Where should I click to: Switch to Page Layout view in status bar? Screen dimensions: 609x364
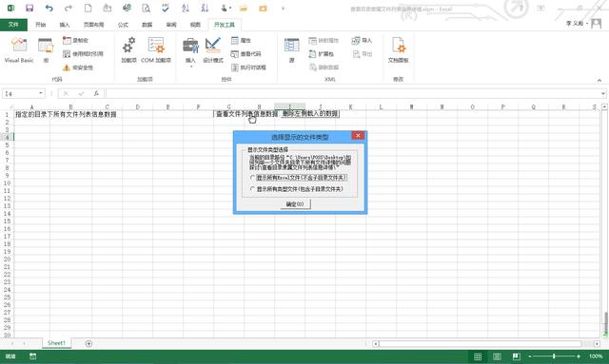point(497,356)
